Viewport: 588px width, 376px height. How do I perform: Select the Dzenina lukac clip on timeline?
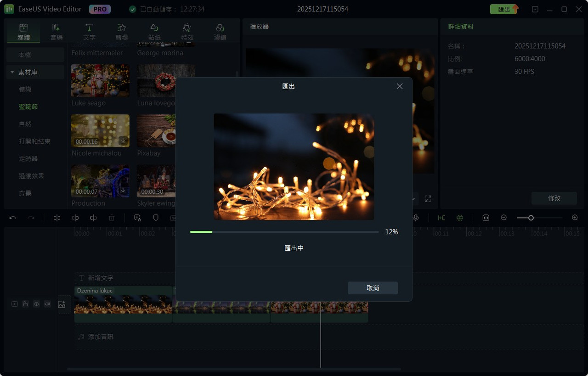click(x=123, y=304)
